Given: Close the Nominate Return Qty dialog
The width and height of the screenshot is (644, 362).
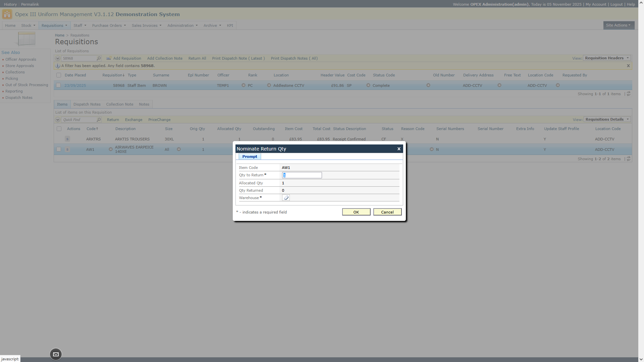Looking at the screenshot, I should coord(399,149).
